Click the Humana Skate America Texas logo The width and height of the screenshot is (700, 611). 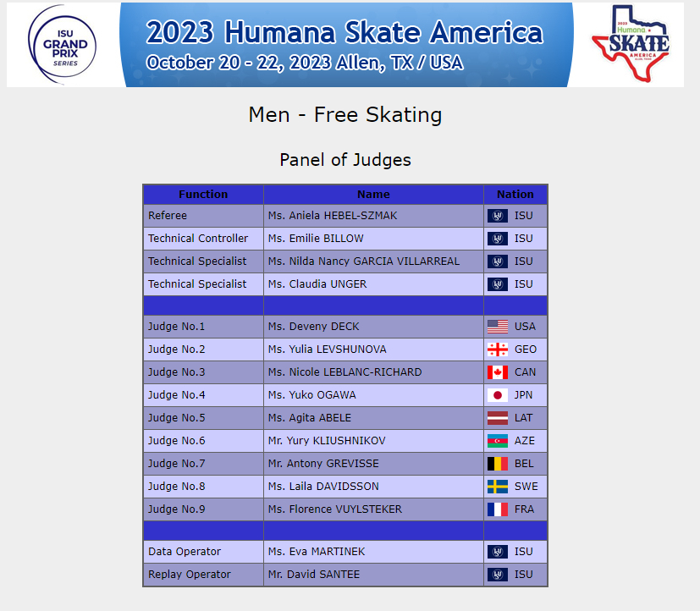(631, 44)
